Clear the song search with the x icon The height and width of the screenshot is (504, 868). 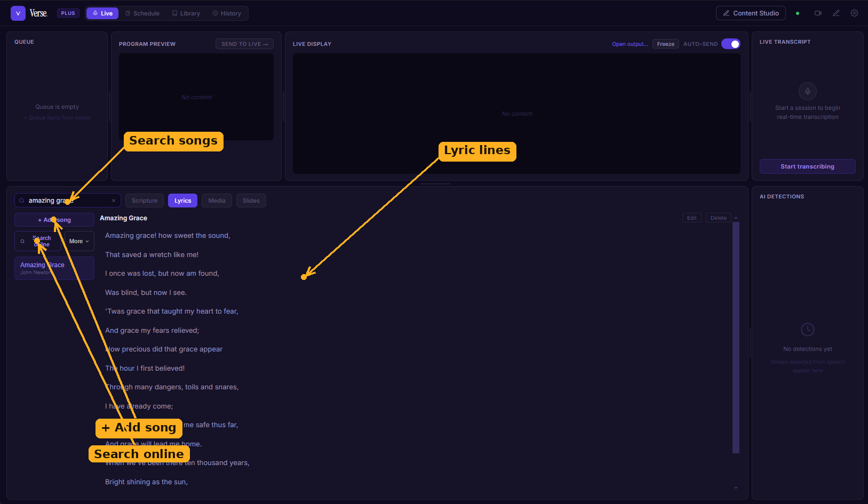click(x=114, y=201)
